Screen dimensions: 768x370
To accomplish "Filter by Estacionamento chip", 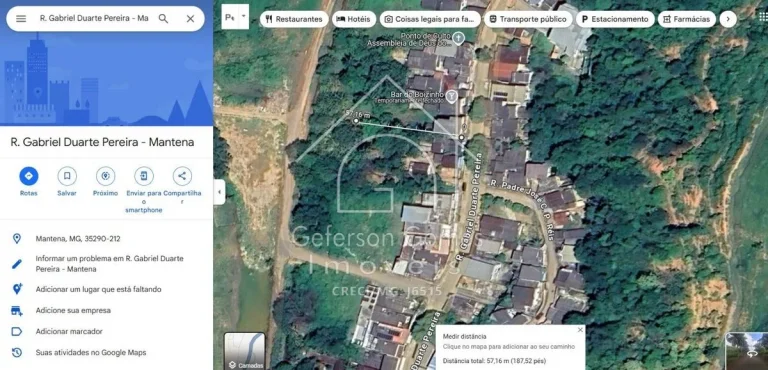I will (615, 19).
